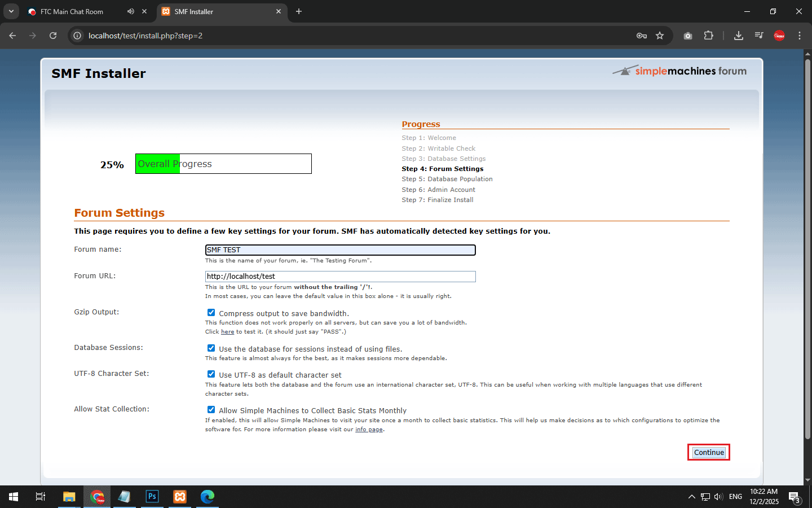Screen dimensions: 812x508
Task: Bookmark this page with the star icon
Action: (660, 36)
